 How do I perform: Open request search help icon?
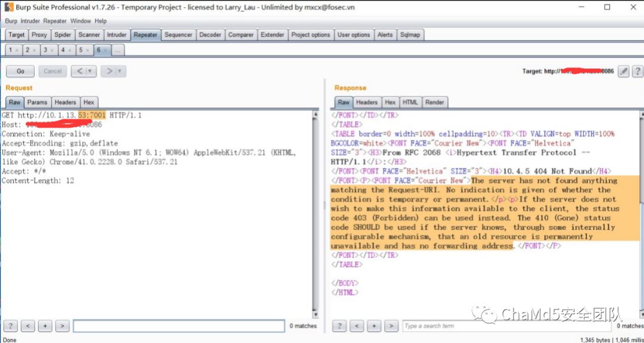pyautogui.click(x=10, y=326)
